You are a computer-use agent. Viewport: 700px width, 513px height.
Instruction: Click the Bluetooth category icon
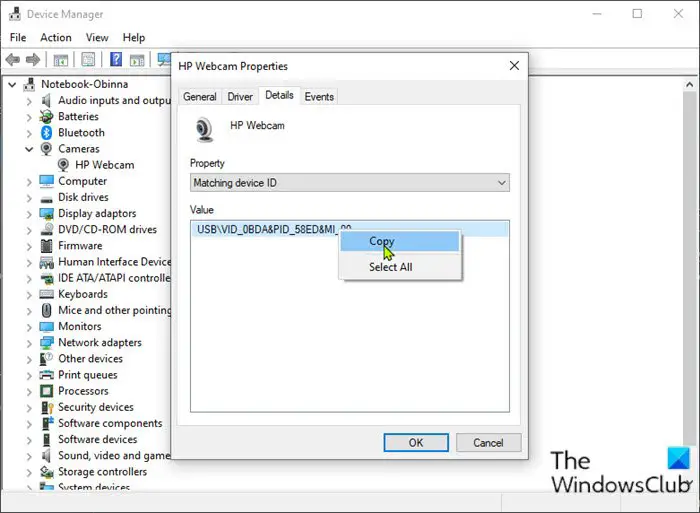click(46, 133)
